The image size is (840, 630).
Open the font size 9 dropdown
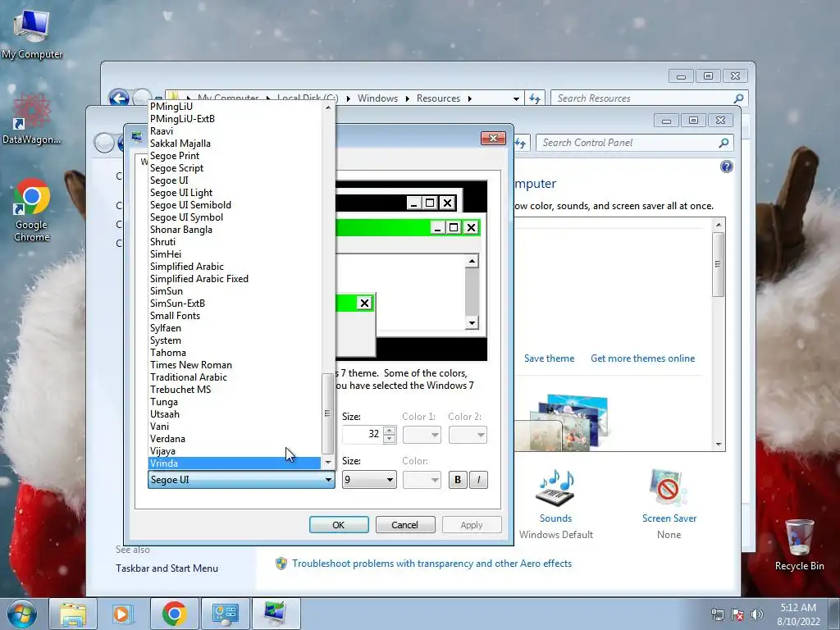point(390,479)
